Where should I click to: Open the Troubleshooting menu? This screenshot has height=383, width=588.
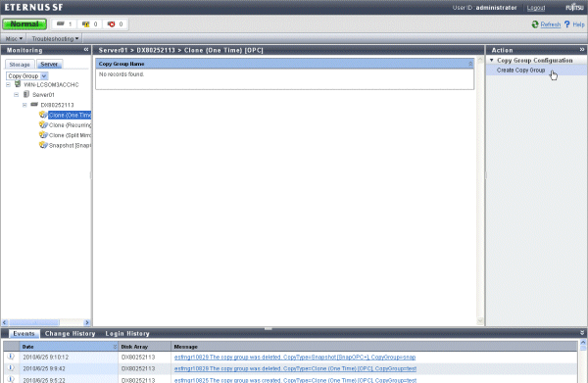pyautogui.click(x=55, y=38)
